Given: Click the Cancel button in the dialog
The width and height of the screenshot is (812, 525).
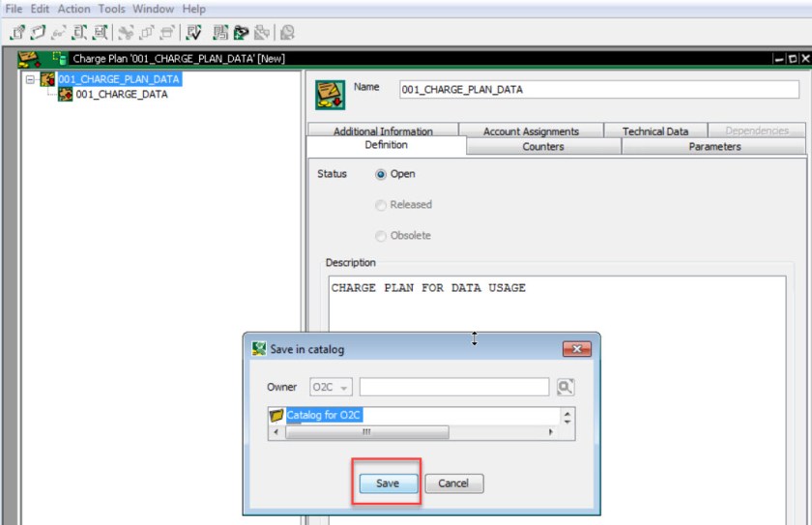Looking at the screenshot, I should [454, 483].
